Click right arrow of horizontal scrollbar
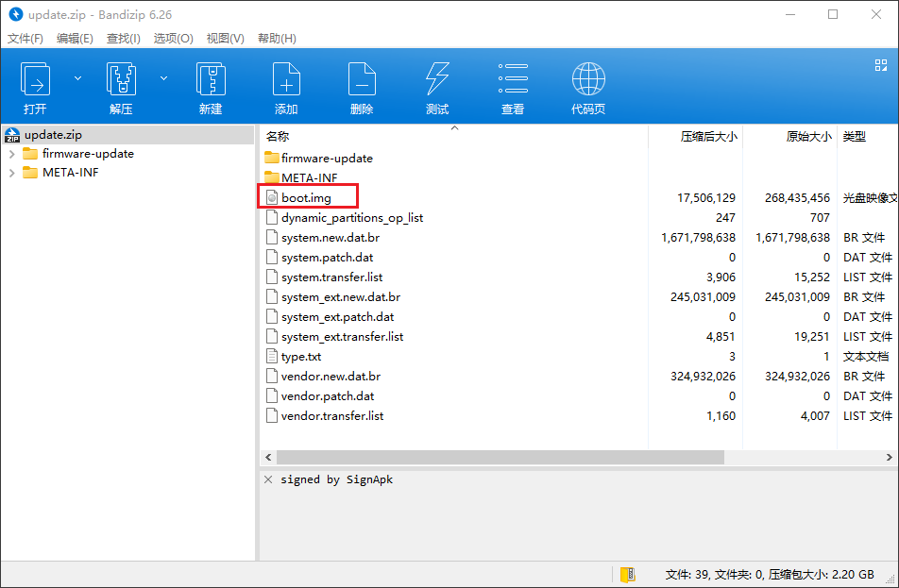The width and height of the screenshot is (899, 588). pyautogui.click(x=890, y=457)
